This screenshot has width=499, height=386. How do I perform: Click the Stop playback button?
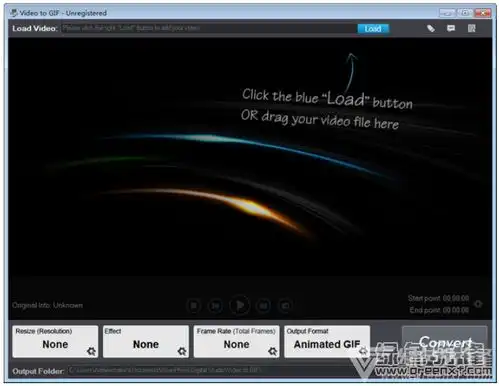click(194, 305)
